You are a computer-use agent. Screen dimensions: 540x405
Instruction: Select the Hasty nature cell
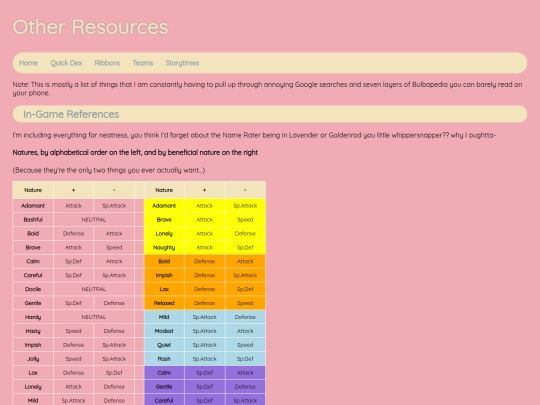click(33, 331)
